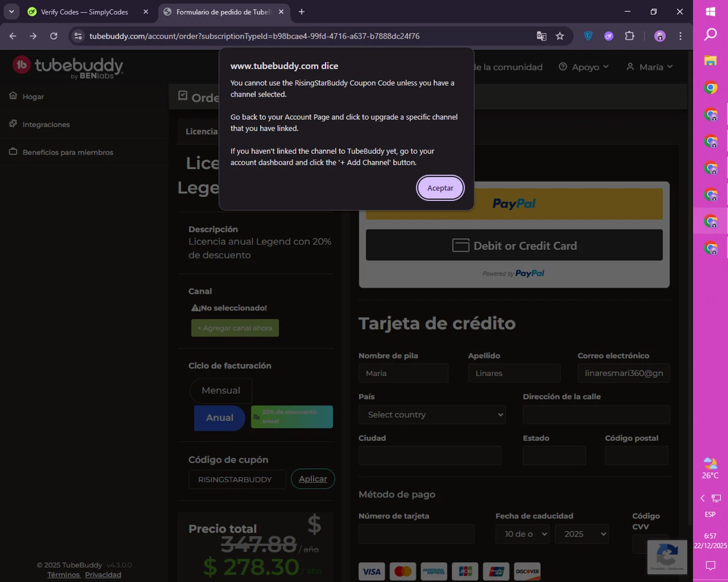Viewport: 728px width, 582px height.
Task: Click the Código postal field
Action: pos(636,456)
